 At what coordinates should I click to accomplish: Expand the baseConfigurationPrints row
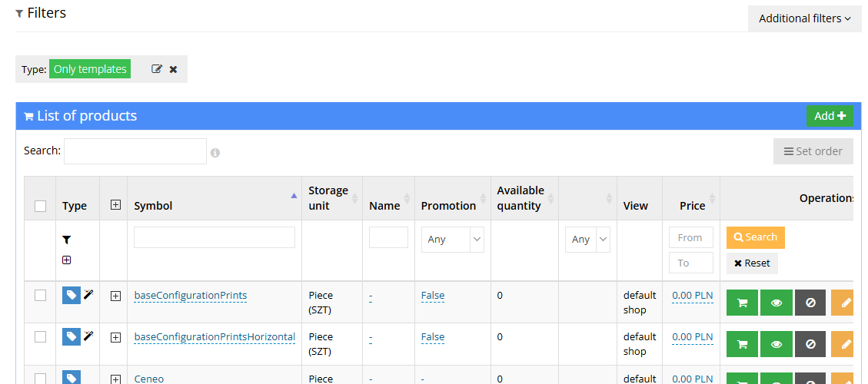(115, 296)
